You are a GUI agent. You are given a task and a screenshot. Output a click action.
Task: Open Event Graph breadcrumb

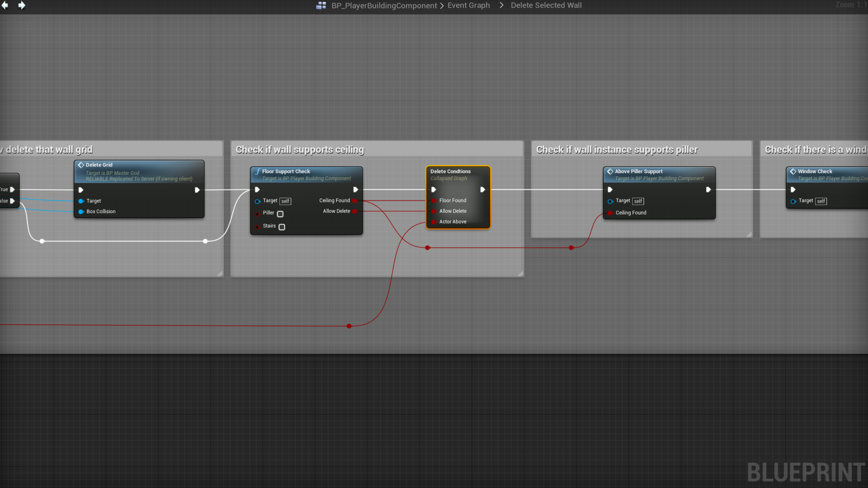[468, 6]
